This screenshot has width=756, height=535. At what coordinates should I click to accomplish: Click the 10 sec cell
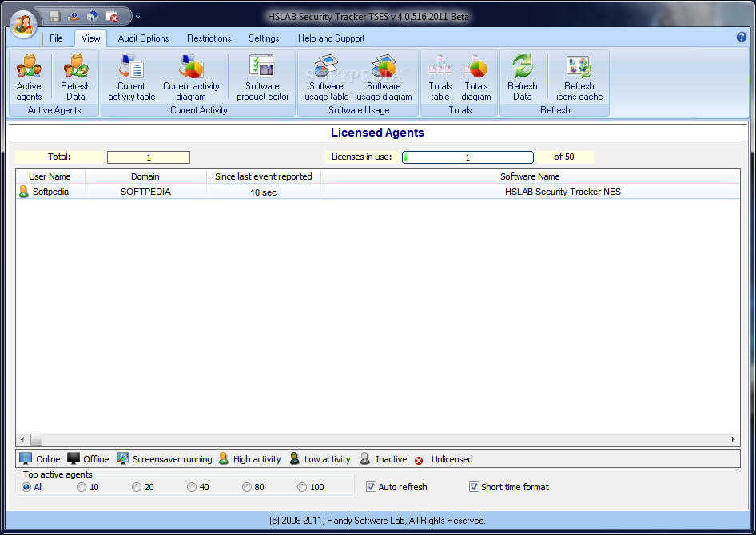point(263,192)
